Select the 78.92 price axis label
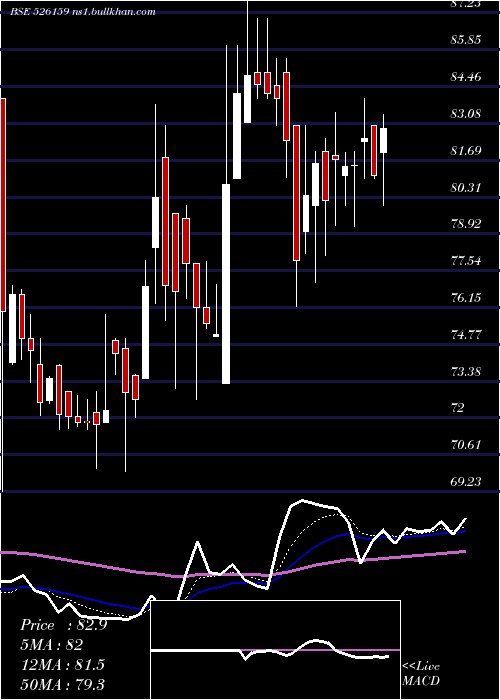 [x=466, y=224]
